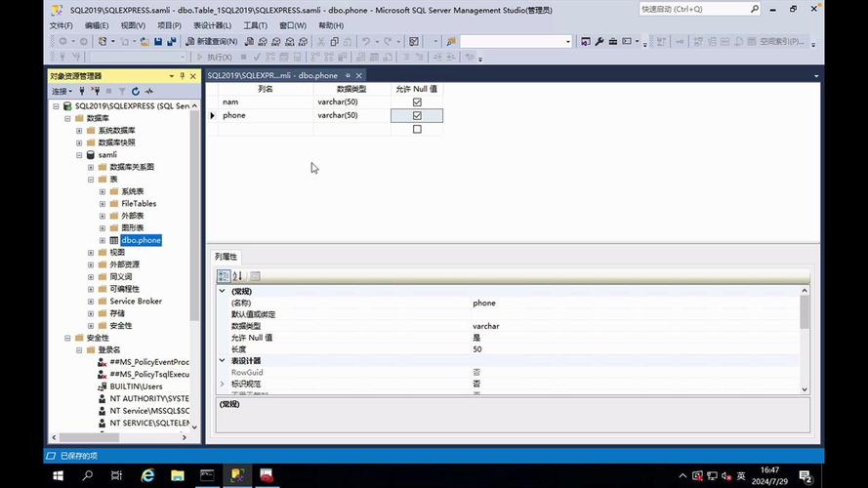The image size is (868, 488).
Task: Expand the Service Broker node
Action: point(91,301)
